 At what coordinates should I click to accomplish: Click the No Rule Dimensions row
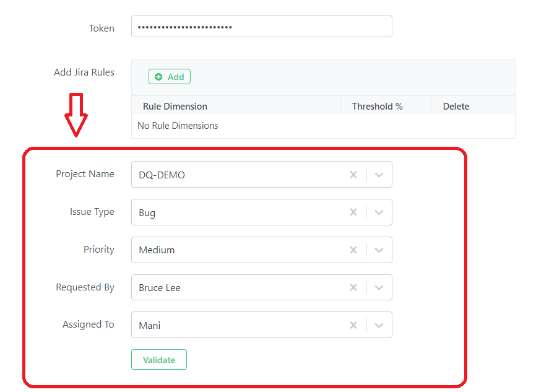323,126
